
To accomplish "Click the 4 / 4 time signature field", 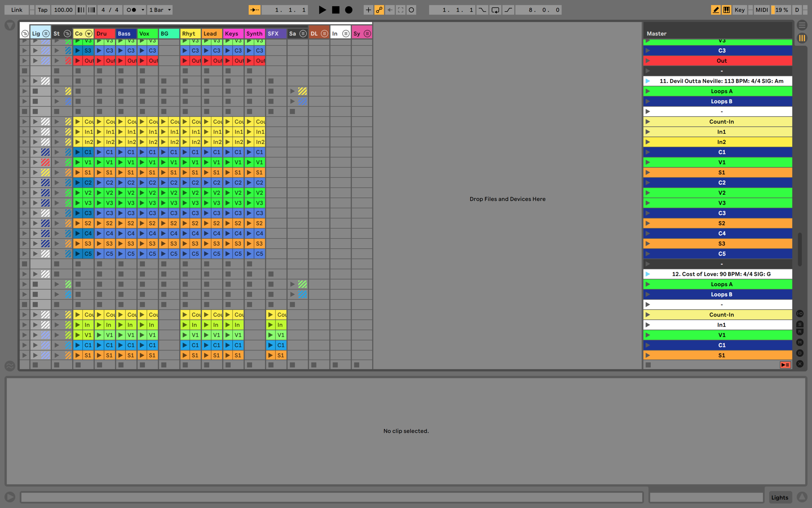I will click(110, 10).
